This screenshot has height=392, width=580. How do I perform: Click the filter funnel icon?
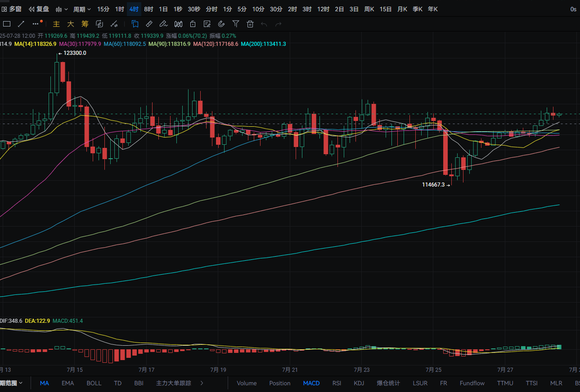pos(236,24)
